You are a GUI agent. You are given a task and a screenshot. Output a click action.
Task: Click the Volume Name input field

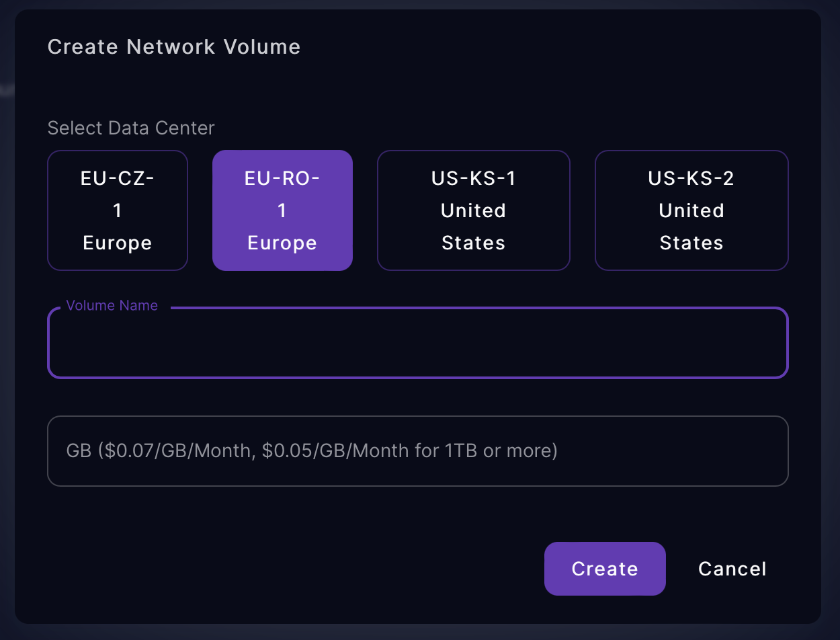pos(417,344)
